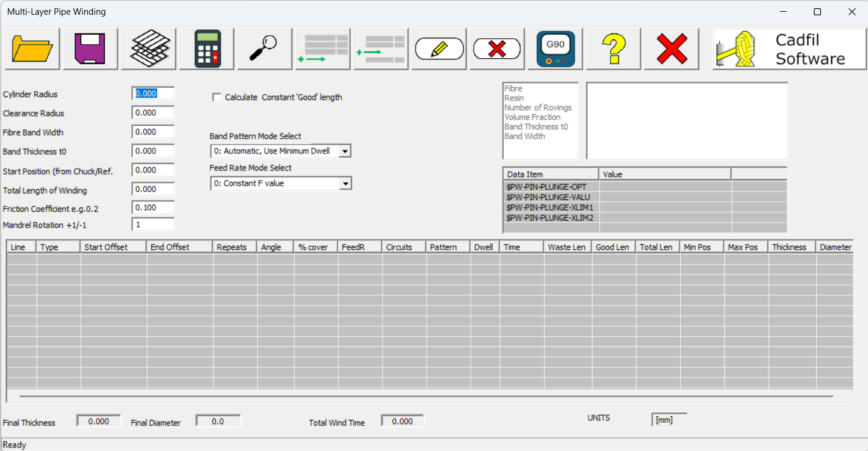The height and width of the screenshot is (451, 868).
Task: Insert a layer row above
Action: (x=323, y=49)
